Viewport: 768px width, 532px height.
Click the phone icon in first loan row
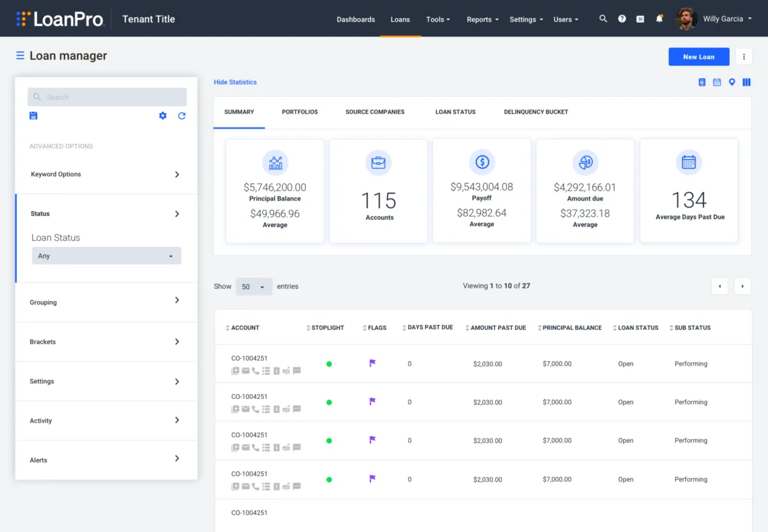tap(255, 371)
